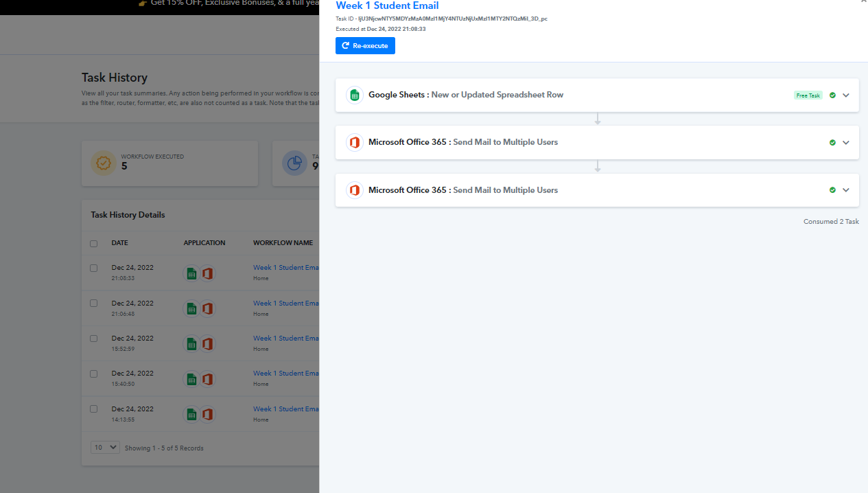Click the Executed at timestamp text
Screen dimensions: 868x493
[381, 29]
